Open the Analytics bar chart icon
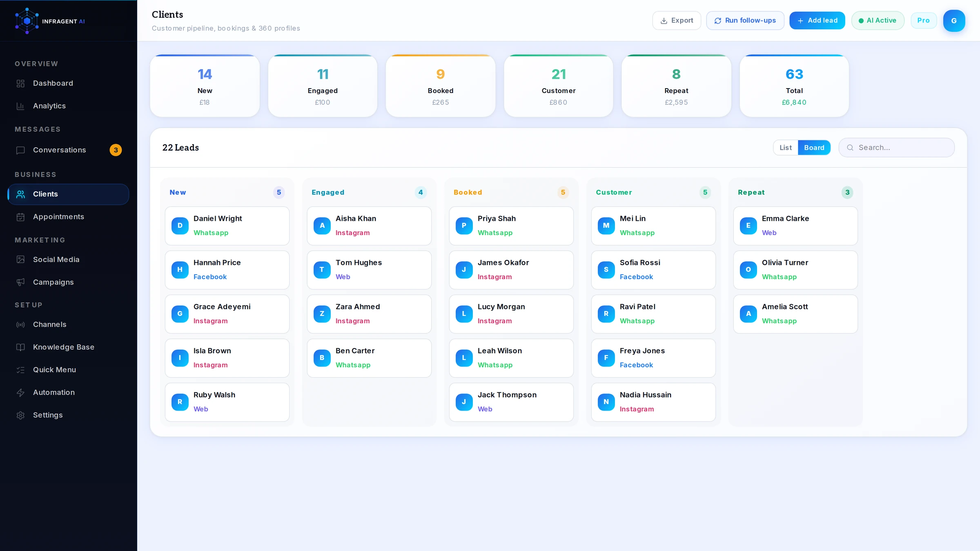Image resolution: width=980 pixels, height=551 pixels. pos(20,106)
